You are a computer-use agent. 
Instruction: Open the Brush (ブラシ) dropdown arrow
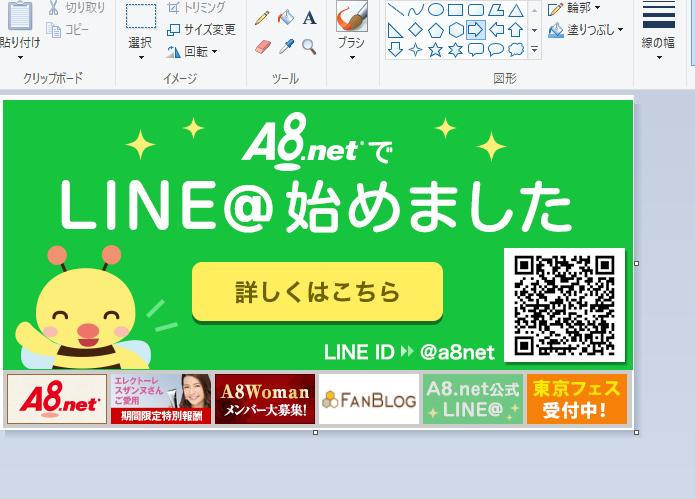(x=352, y=58)
